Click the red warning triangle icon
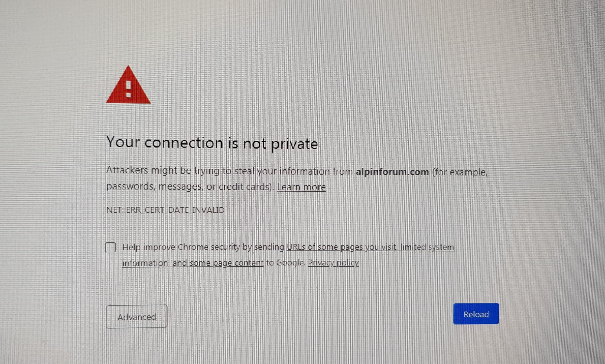 click(x=129, y=85)
